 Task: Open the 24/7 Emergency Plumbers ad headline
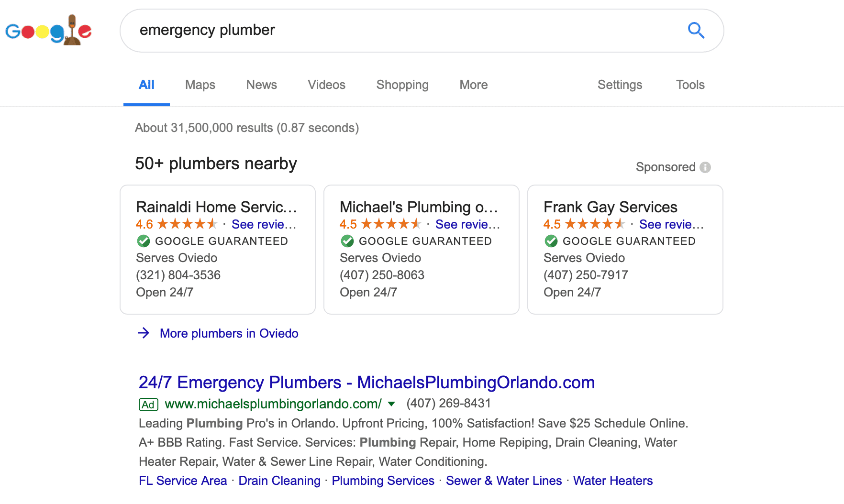(x=366, y=383)
